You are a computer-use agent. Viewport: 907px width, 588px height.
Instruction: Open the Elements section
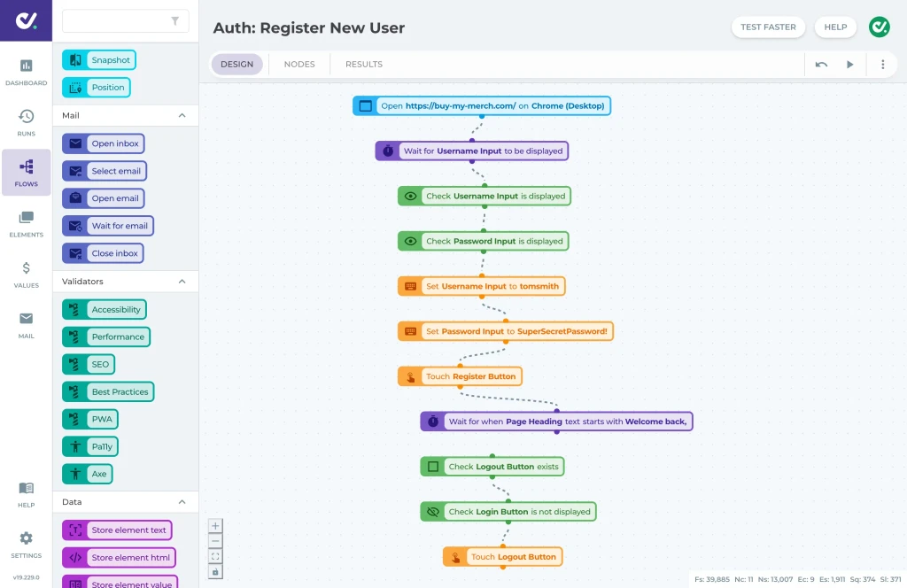26,224
